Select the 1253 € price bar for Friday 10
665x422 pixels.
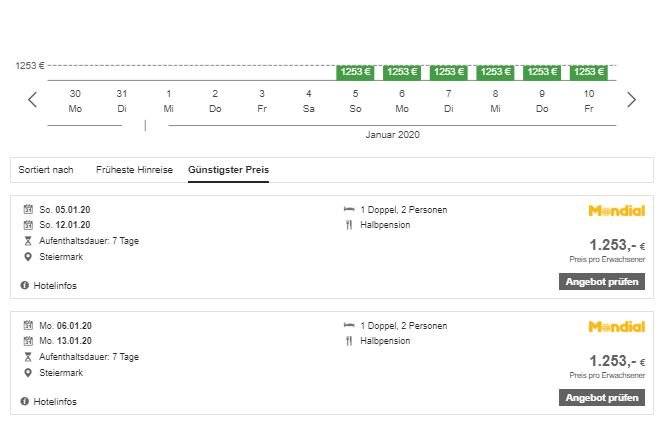tap(589, 72)
